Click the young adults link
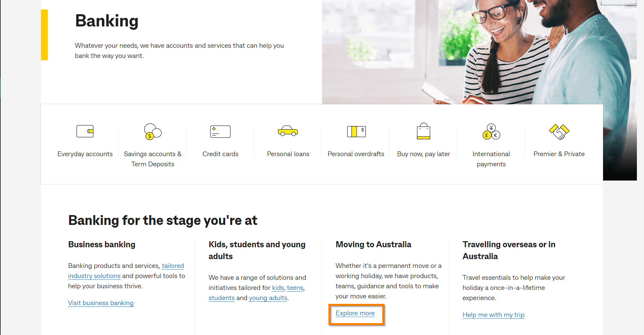This screenshot has width=644, height=335. [x=268, y=298]
